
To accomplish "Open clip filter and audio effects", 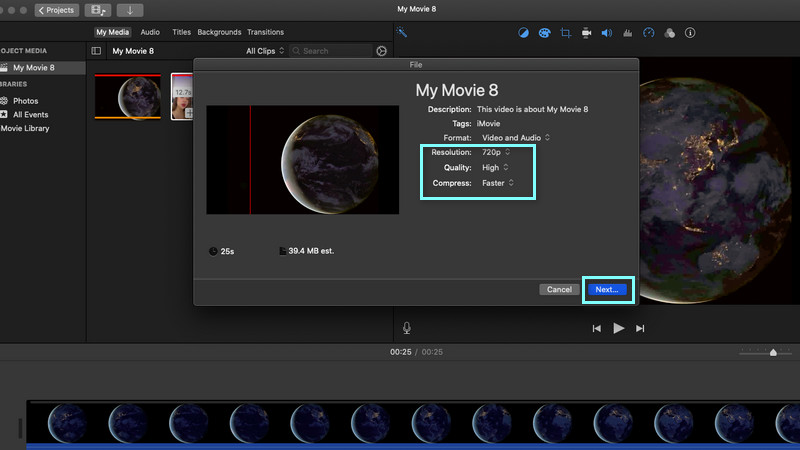I will [669, 33].
